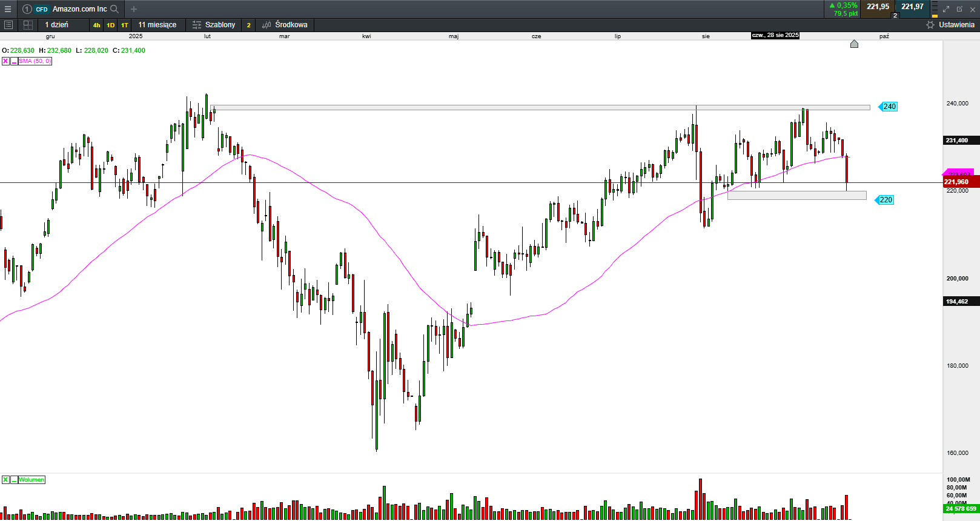This screenshot has width=980, height=521.
Task: Click the search magnifier next to Amazon.com Inc
Action: tap(114, 9)
